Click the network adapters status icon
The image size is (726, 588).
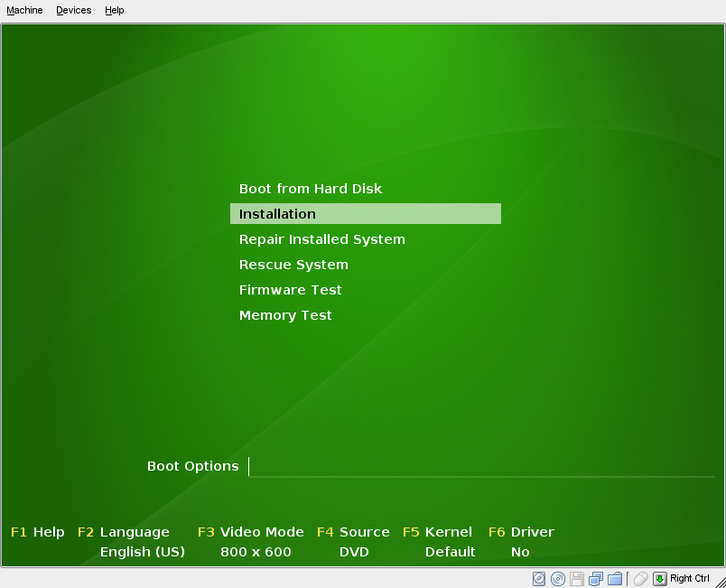tap(594, 578)
